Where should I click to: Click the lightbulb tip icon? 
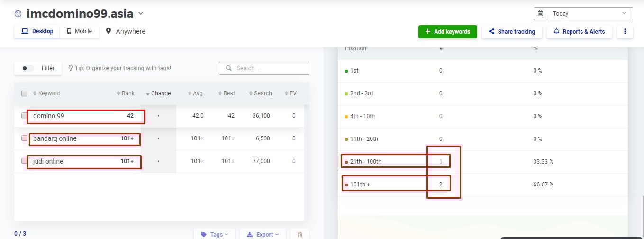pyautogui.click(x=71, y=68)
